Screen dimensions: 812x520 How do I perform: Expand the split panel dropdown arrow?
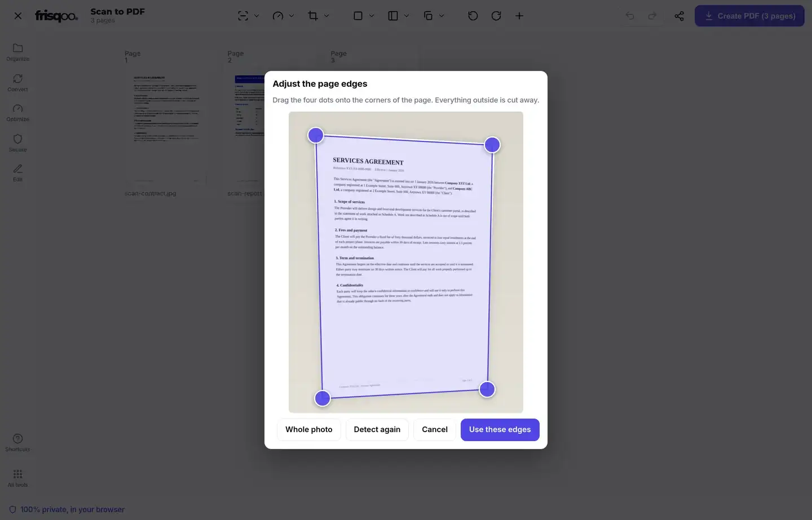(x=407, y=16)
